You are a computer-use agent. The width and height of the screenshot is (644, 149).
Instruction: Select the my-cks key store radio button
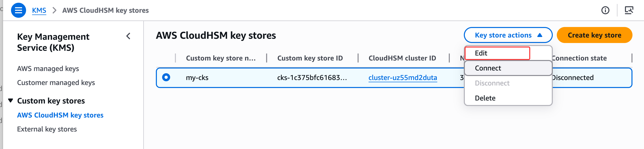coord(166,77)
